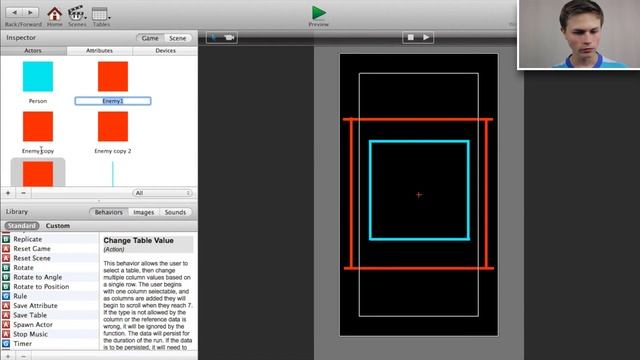The image size is (640, 360).
Task: Select the bottom red horizontal bar in scene
Action: 419,268
